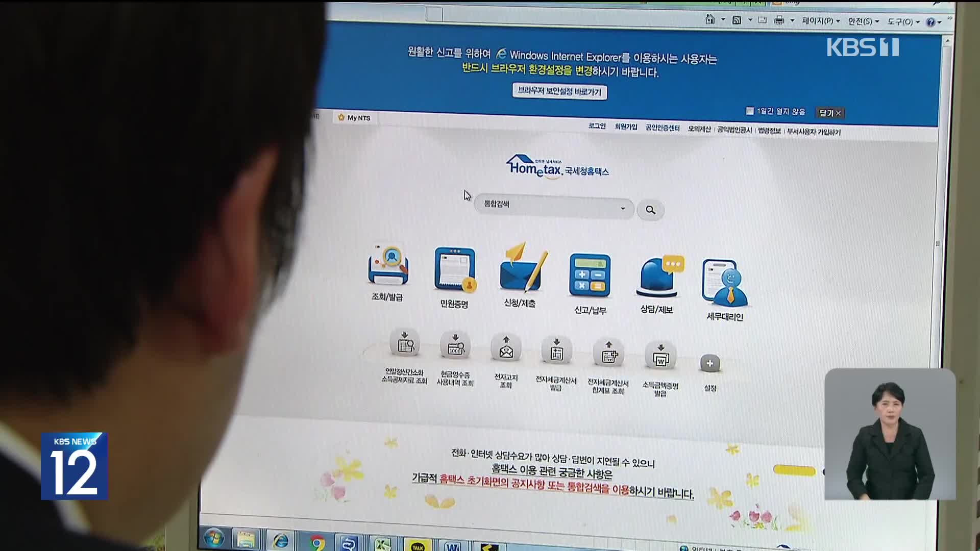
Task: Click 소득금액증명 발급 shortcut icon
Action: click(660, 356)
